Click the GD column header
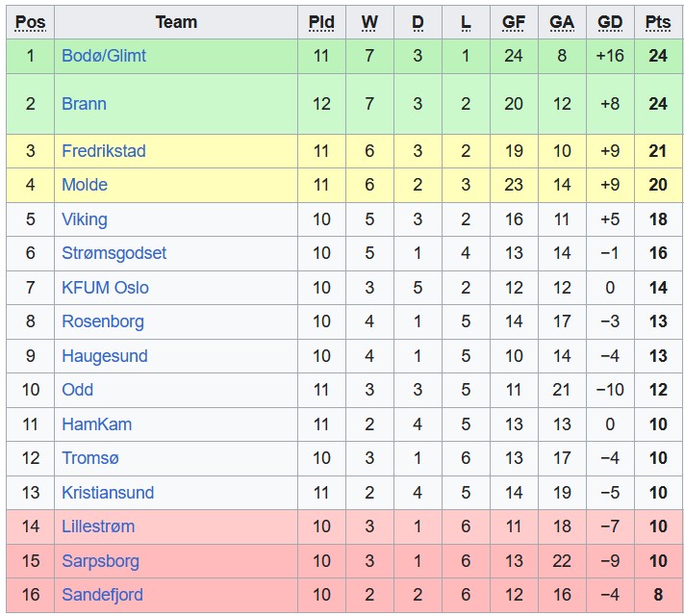 click(x=610, y=22)
